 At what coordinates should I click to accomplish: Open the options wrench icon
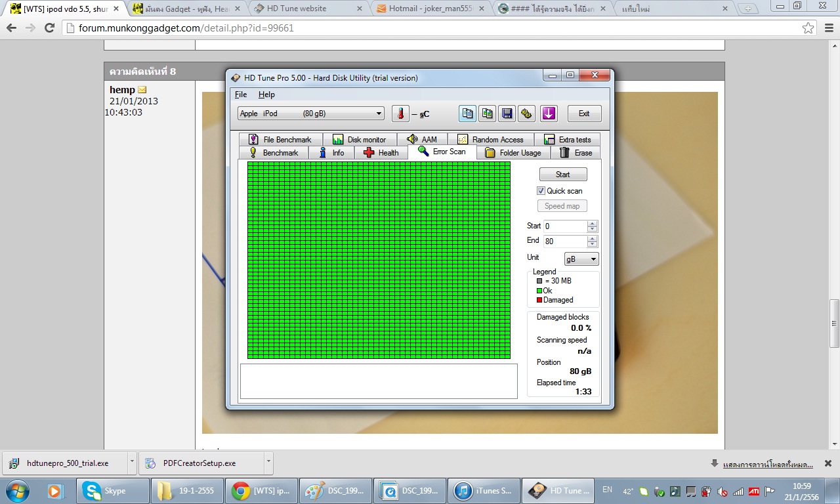[526, 114]
